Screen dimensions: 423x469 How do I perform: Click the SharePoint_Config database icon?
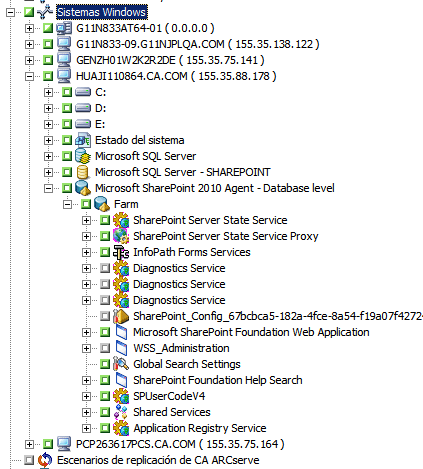pos(121,316)
